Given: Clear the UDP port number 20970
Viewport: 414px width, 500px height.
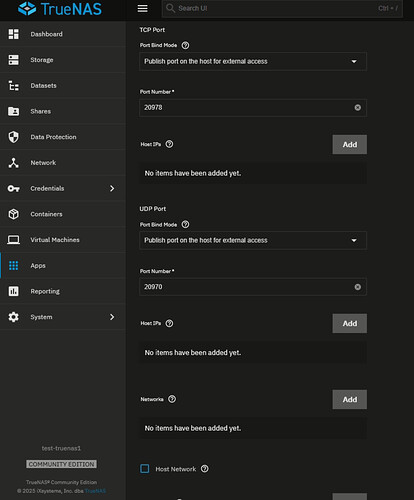Looking at the screenshot, I should [x=357, y=287].
